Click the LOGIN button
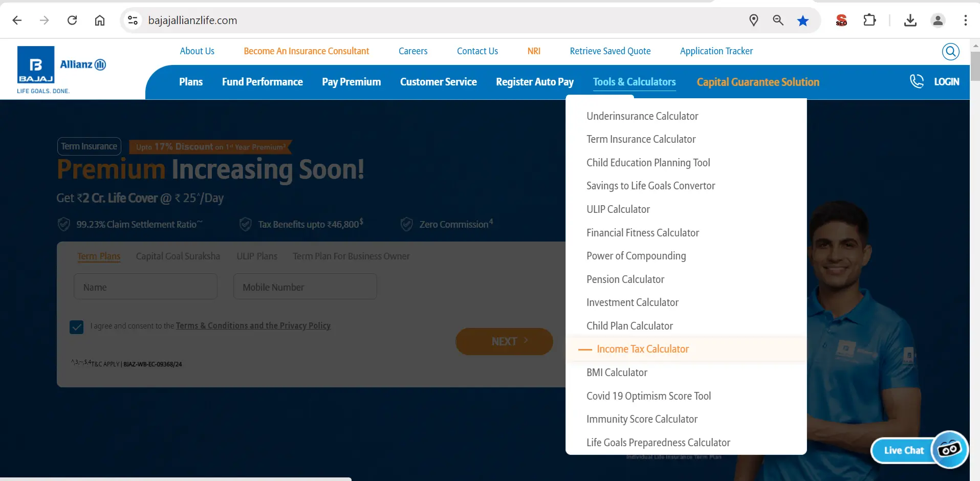 click(947, 82)
